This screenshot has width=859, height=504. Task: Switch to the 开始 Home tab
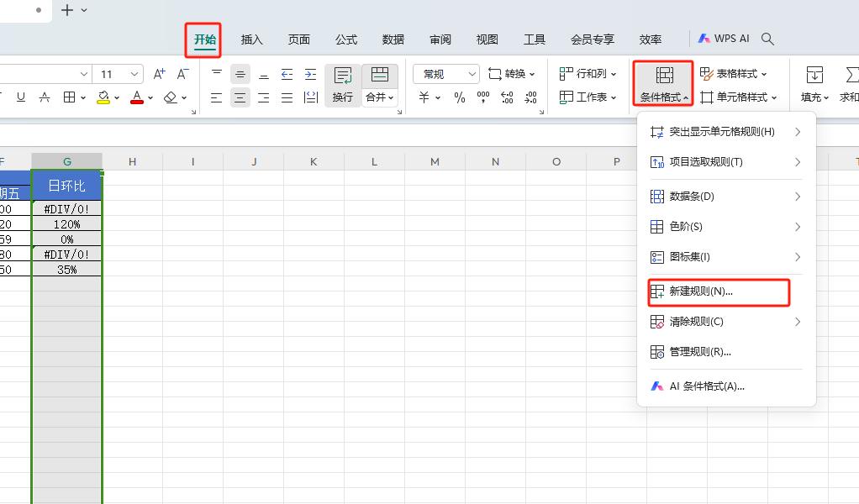[205, 39]
